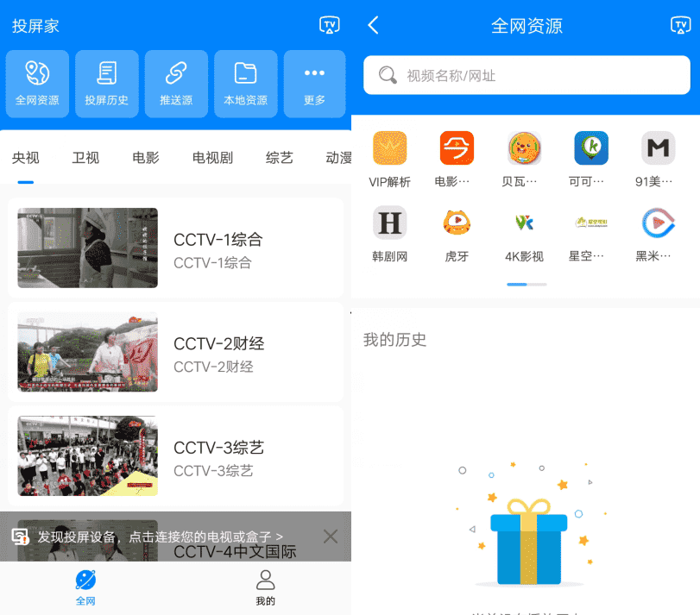This screenshot has width=700, height=615.
Task: Open 91美 source icon
Action: click(658, 148)
